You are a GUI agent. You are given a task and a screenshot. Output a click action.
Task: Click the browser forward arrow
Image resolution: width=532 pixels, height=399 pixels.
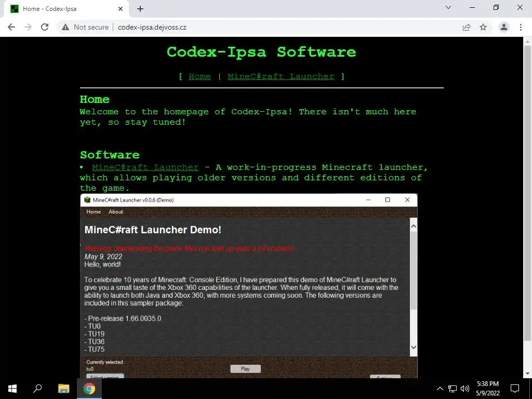[28, 27]
